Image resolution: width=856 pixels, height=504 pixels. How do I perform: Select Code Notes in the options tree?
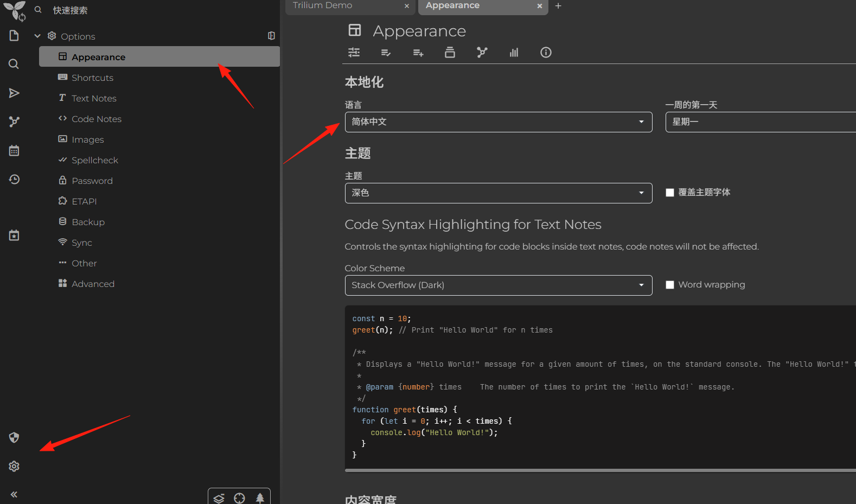[x=97, y=119]
